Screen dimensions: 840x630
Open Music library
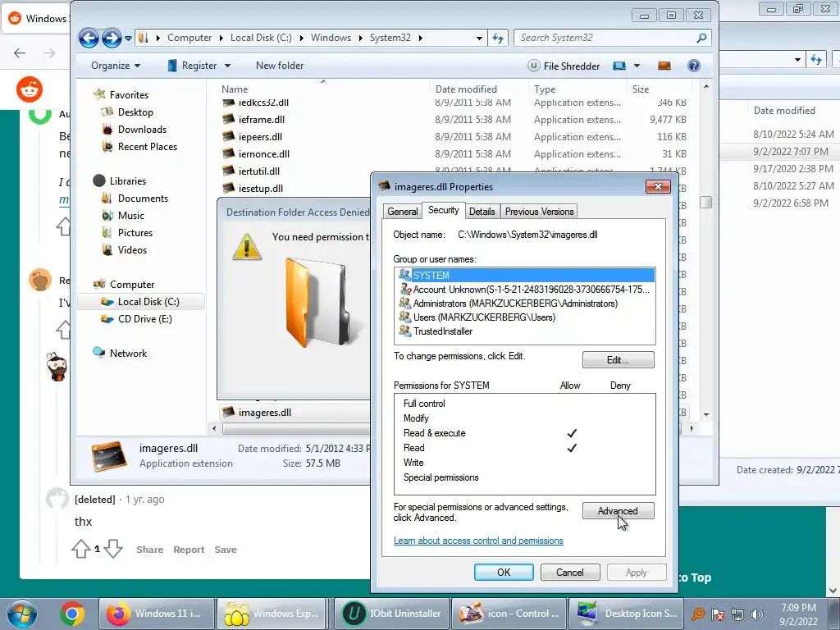[x=130, y=216]
